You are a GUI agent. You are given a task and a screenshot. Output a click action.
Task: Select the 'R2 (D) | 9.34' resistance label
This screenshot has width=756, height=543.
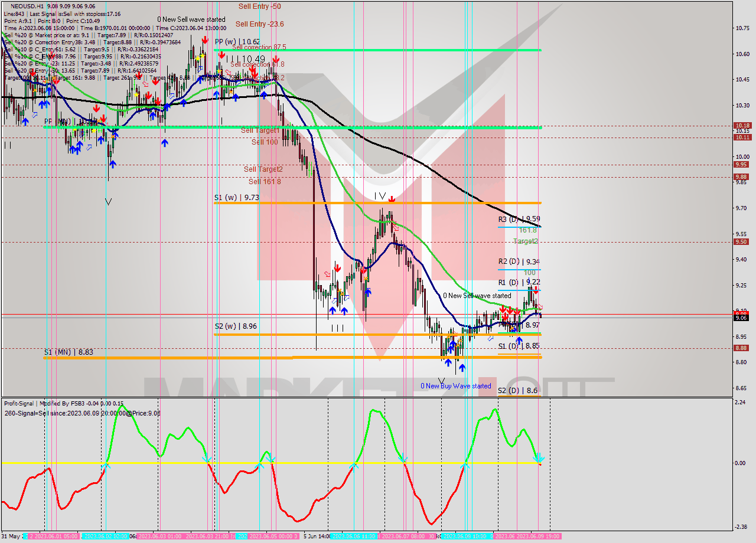(519, 261)
